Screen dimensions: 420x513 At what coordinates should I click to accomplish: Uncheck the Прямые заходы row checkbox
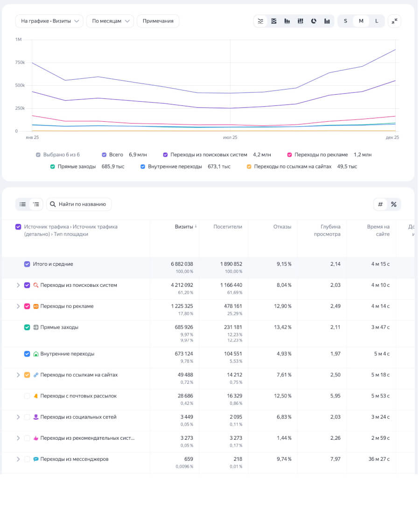point(27,327)
